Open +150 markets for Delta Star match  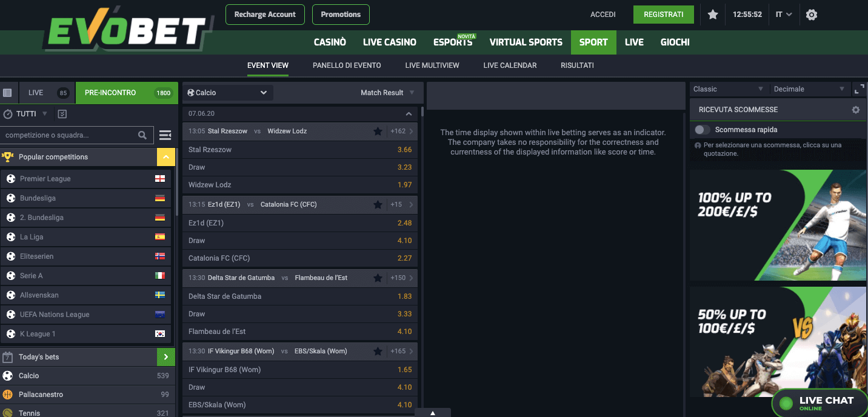click(402, 278)
